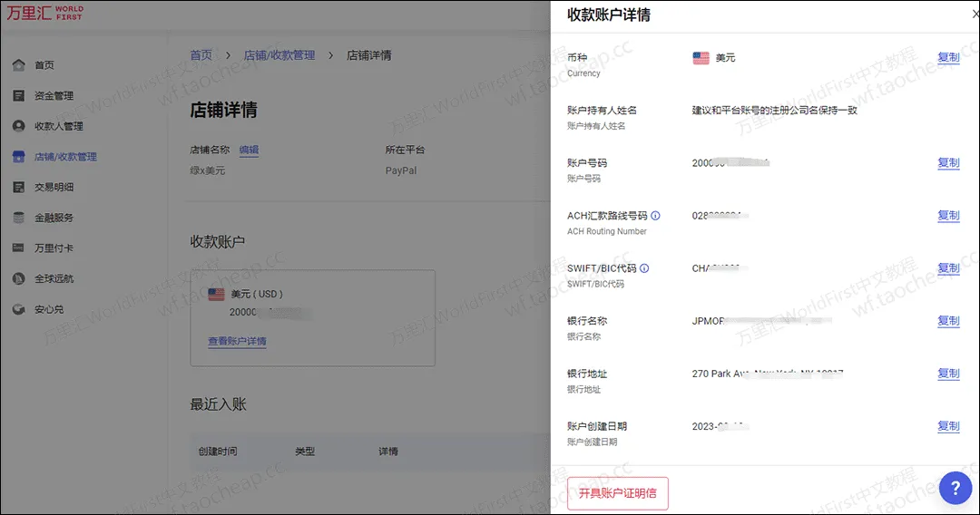The width and height of the screenshot is (980, 515).
Task: Open the blue help question mark button
Action: [955, 489]
